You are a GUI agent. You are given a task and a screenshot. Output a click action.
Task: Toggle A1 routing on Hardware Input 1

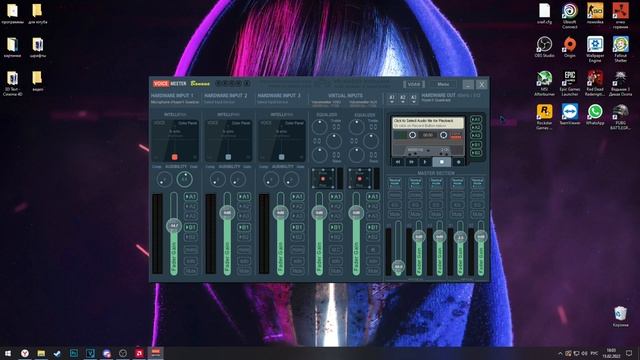[x=191, y=197]
